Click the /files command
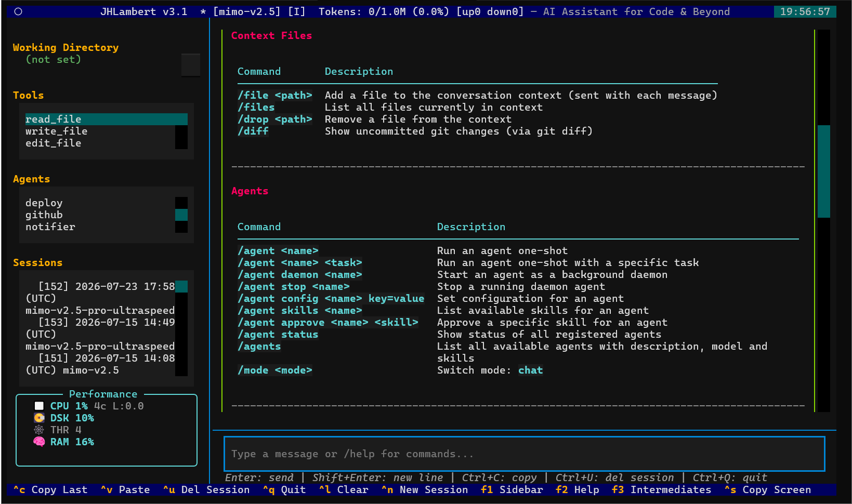Screen dimensions: 852x504 pos(256,107)
